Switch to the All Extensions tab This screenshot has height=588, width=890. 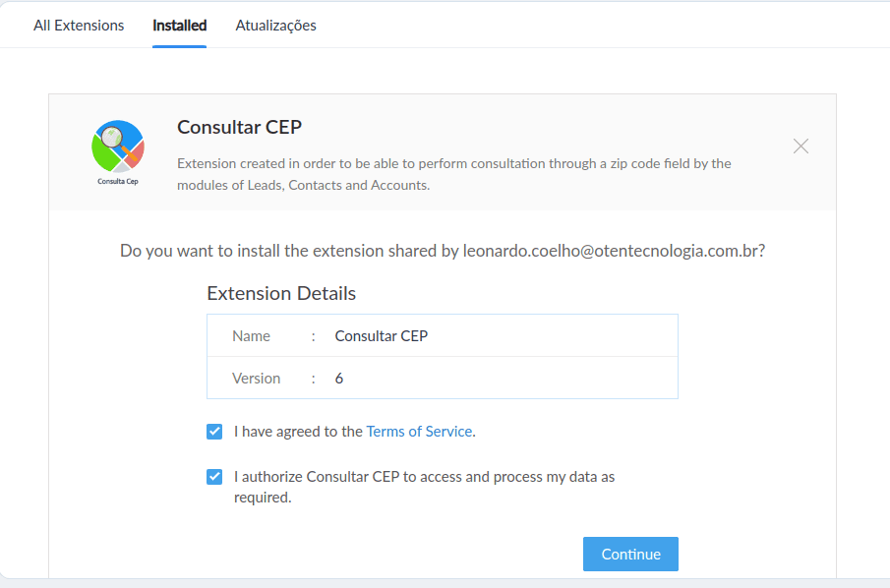click(79, 26)
